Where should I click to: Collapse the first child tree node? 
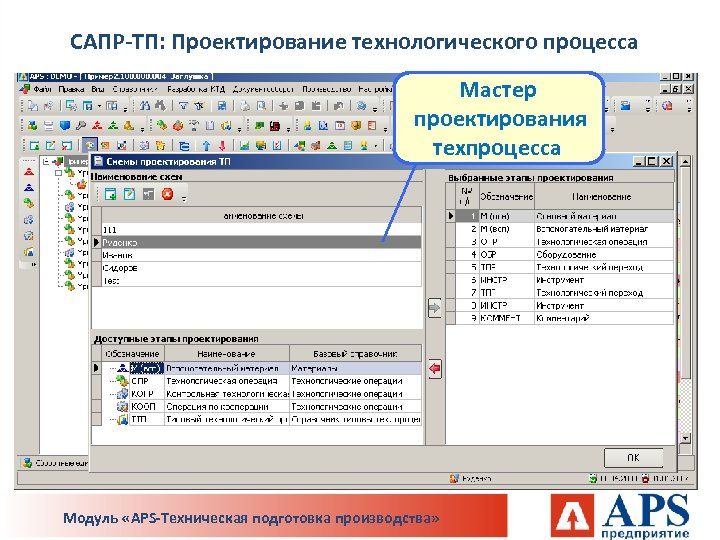pos(58,174)
